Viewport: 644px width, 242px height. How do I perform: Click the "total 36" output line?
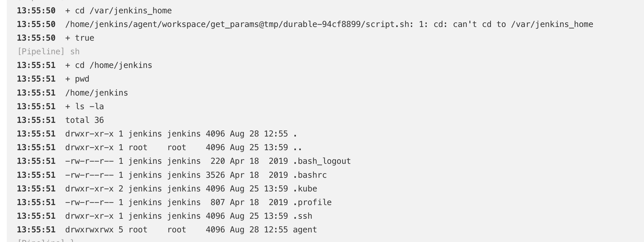(84, 120)
